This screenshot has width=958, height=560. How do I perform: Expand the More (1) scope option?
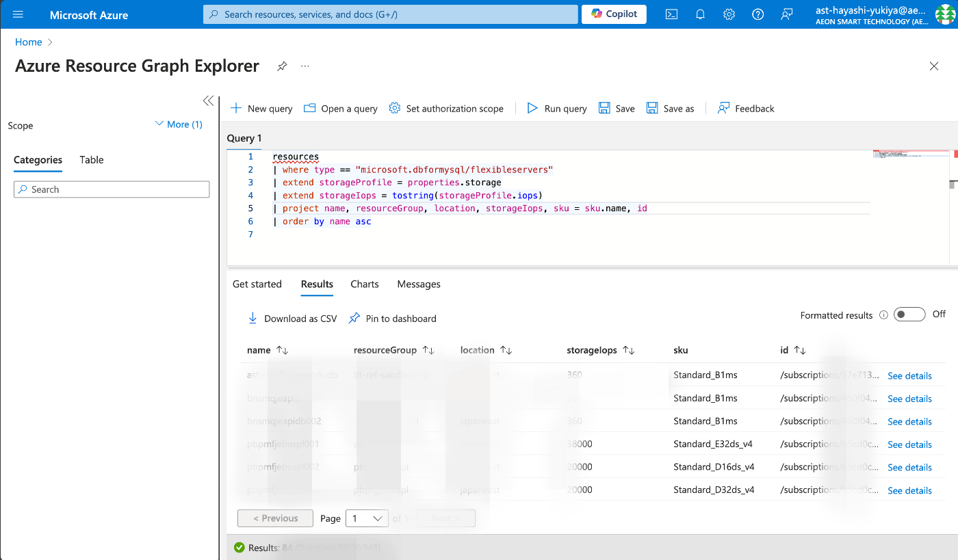179,124
